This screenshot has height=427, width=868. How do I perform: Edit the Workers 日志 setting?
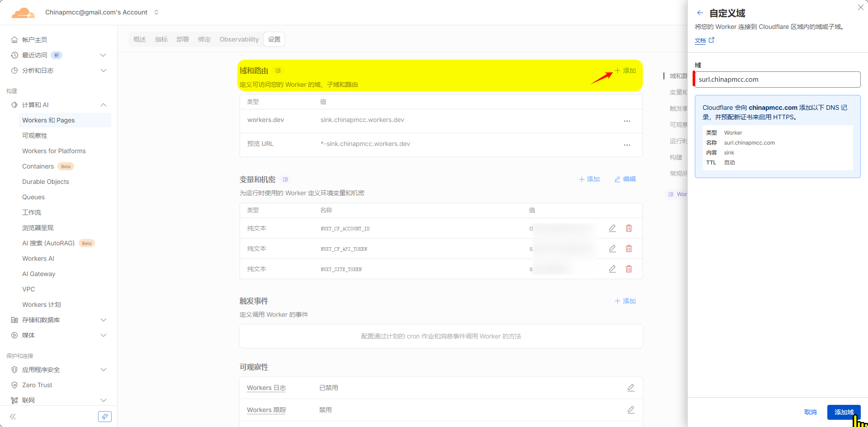[x=631, y=388]
